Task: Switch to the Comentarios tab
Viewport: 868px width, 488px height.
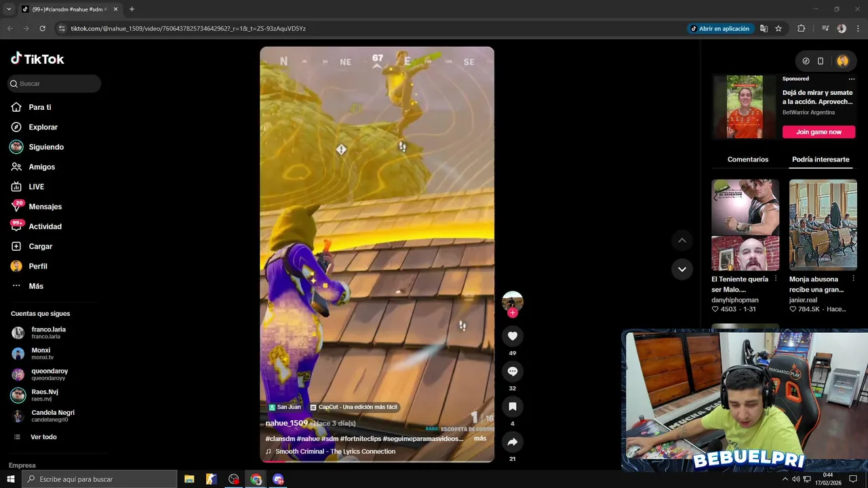Action: tap(748, 160)
